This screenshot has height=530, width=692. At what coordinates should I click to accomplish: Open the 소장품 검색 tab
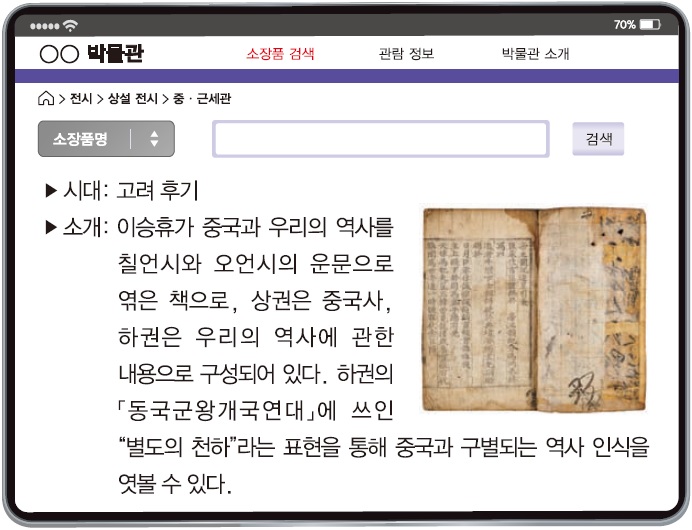280,54
